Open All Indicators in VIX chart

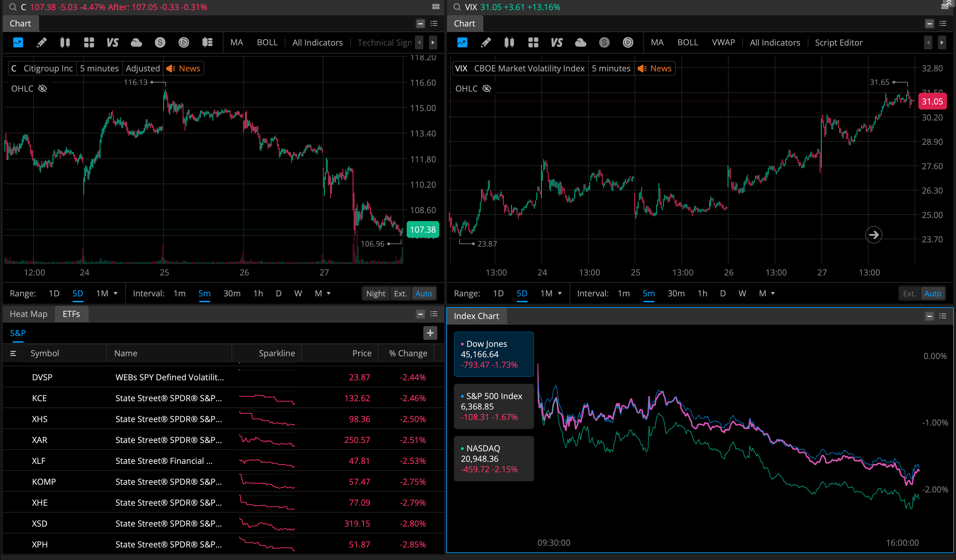tap(775, 42)
